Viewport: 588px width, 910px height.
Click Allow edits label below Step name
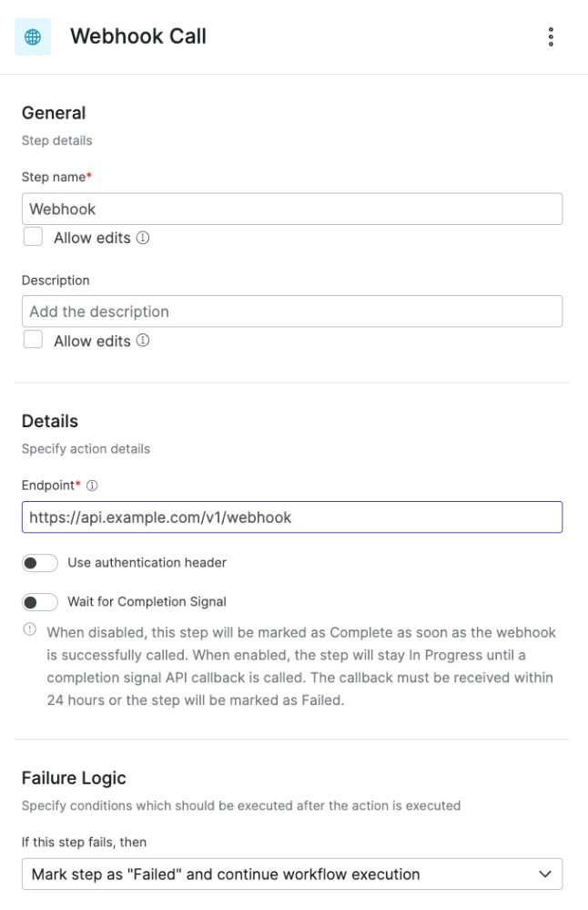click(x=92, y=238)
